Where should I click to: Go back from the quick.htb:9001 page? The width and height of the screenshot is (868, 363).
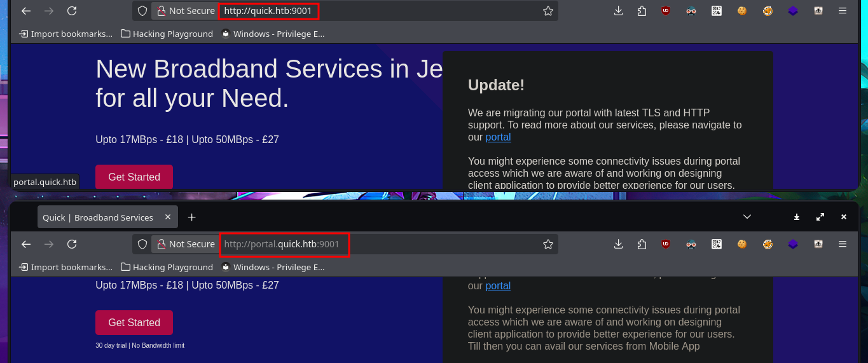(26, 11)
